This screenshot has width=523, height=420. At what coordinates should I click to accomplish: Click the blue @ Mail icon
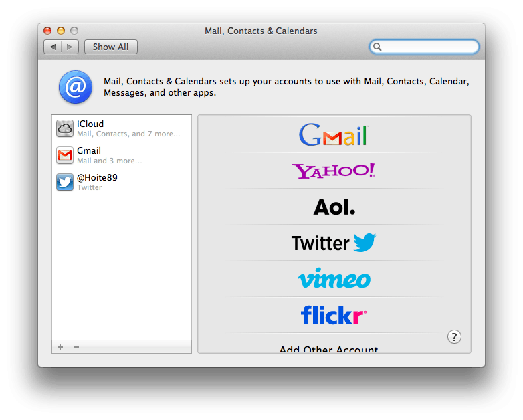(x=76, y=87)
